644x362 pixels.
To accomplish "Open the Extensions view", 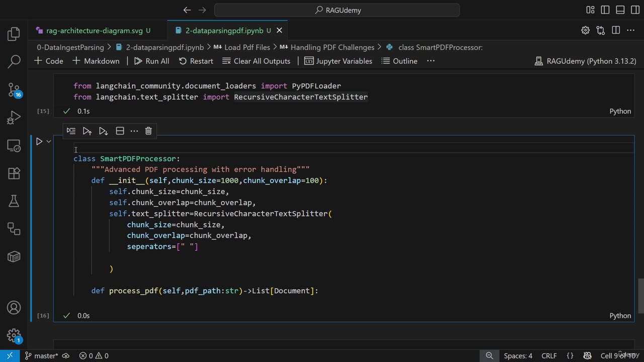I will point(14,173).
